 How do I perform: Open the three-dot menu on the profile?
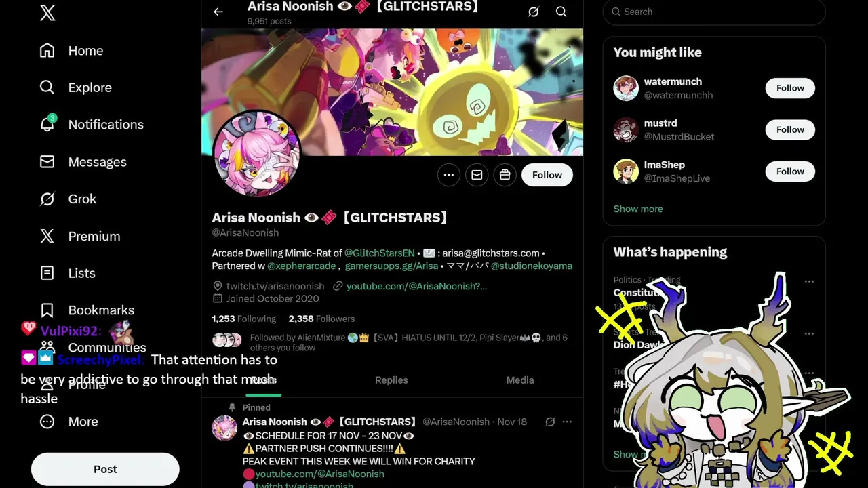click(449, 175)
